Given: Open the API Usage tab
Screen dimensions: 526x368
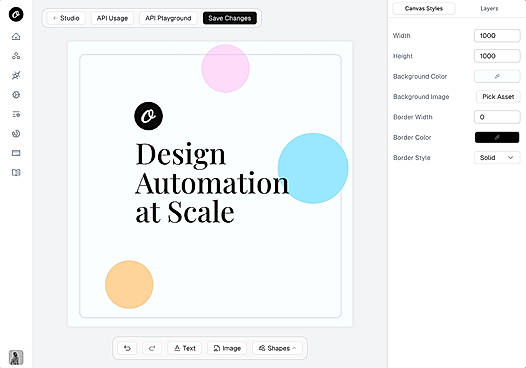Looking at the screenshot, I should 112,18.
